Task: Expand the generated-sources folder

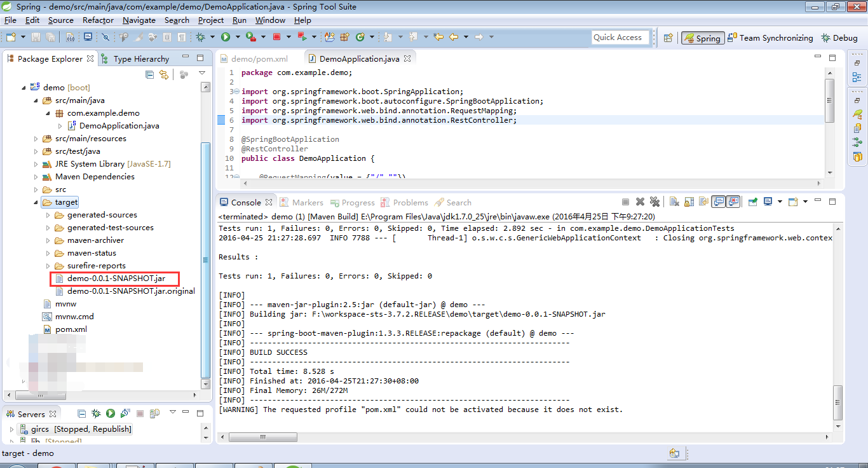Action: click(48, 215)
